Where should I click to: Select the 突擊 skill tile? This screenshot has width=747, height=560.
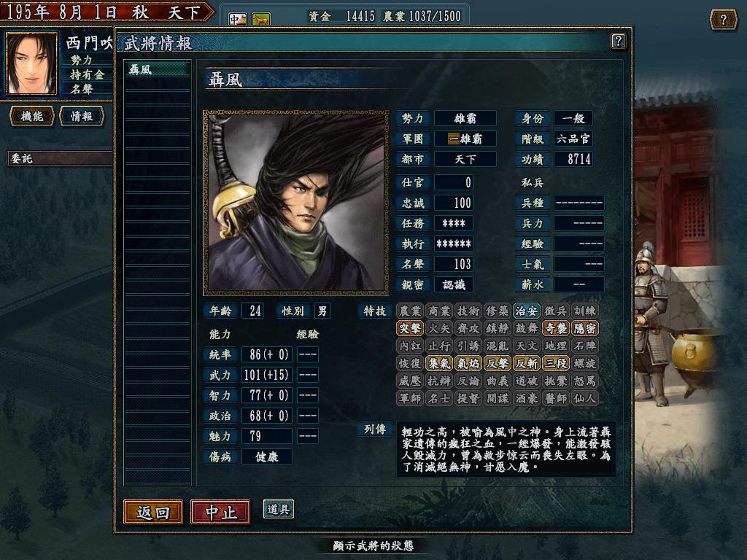click(410, 328)
